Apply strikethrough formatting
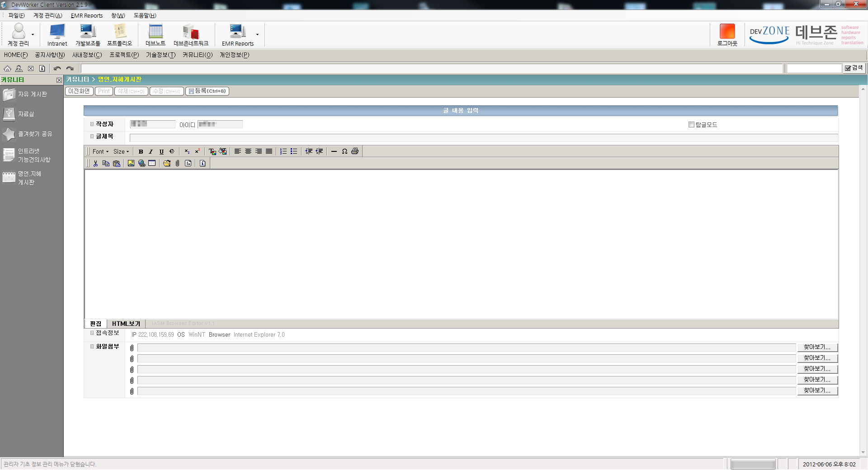 pyautogui.click(x=172, y=151)
